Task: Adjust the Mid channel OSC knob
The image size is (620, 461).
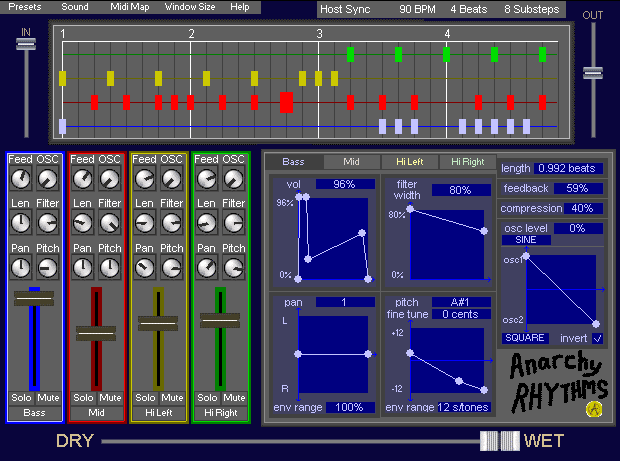Action: pos(110,179)
